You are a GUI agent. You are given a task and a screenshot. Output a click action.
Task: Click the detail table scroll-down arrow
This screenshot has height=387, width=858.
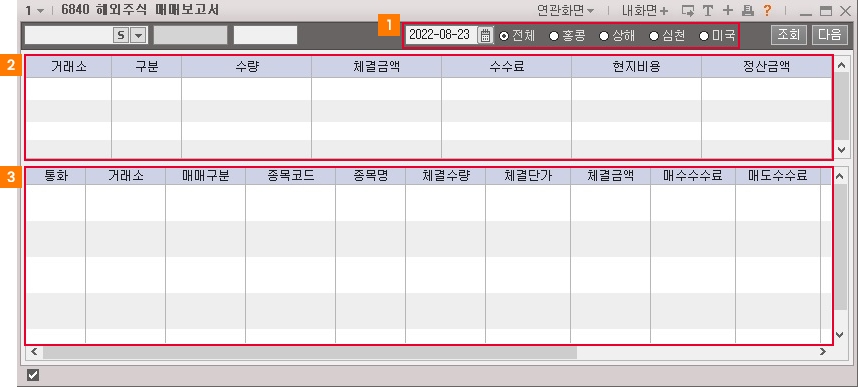(x=841, y=334)
